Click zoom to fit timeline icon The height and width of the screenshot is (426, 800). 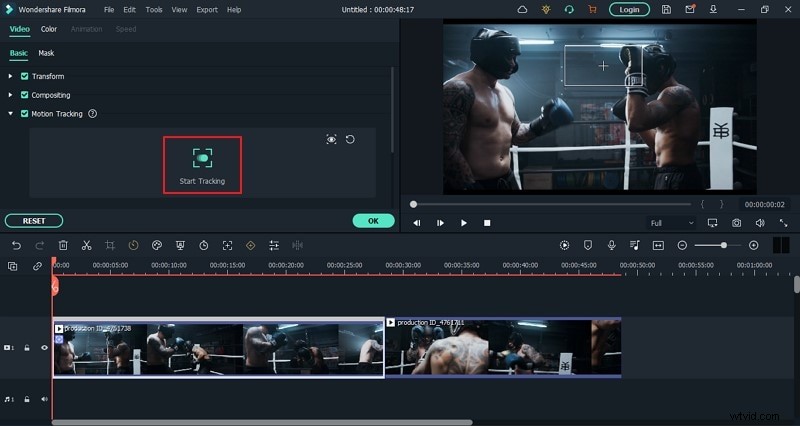tap(658, 245)
